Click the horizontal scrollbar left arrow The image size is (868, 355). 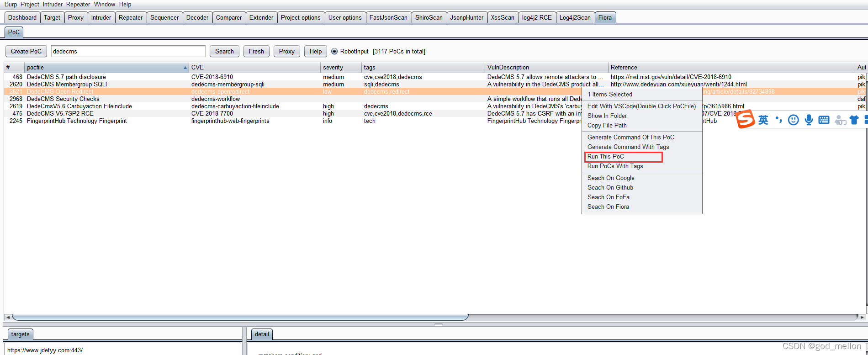pyautogui.click(x=8, y=317)
